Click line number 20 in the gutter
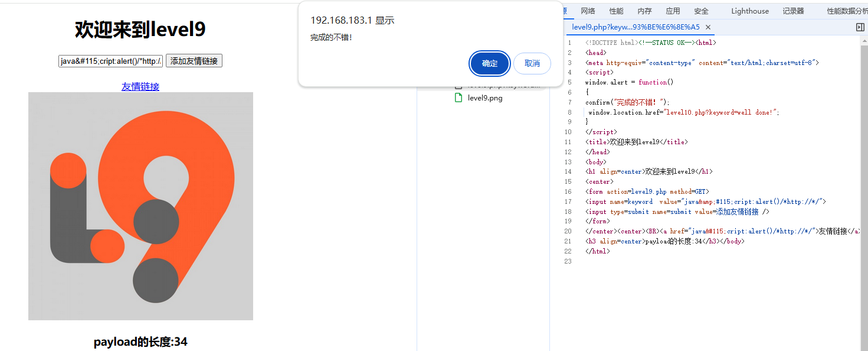The width and height of the screenshot is (868, 351). click(x=568, y=231)
